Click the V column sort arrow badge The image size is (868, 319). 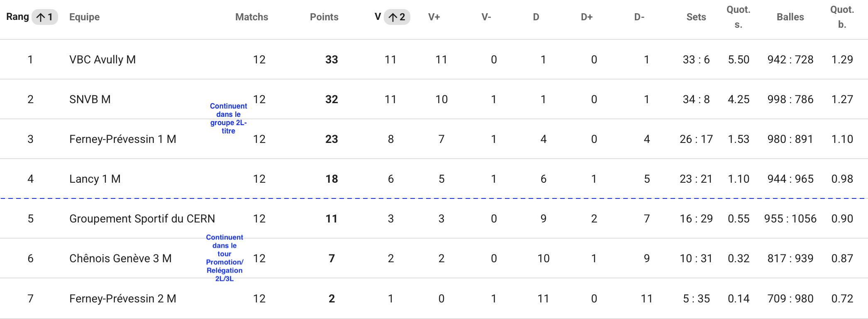click(x=397, y=17)
